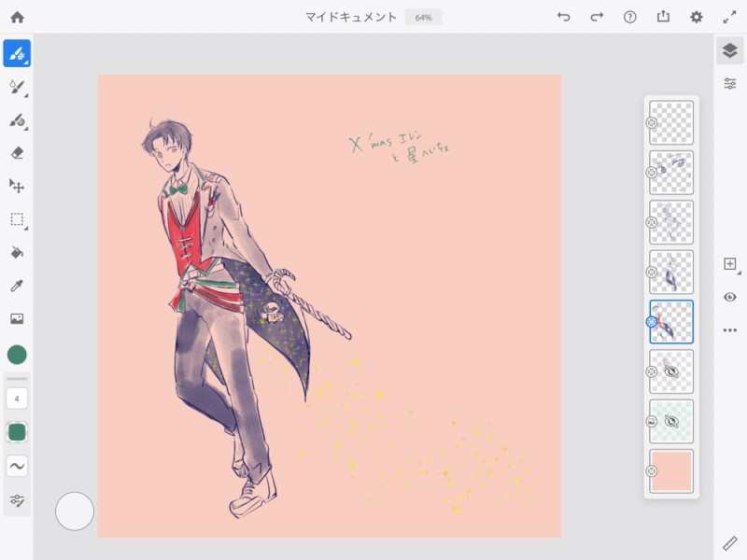This screenshot has width=747, height=560.
Task: Tap the white touch shortcut circle
Action: click(75, 511)
